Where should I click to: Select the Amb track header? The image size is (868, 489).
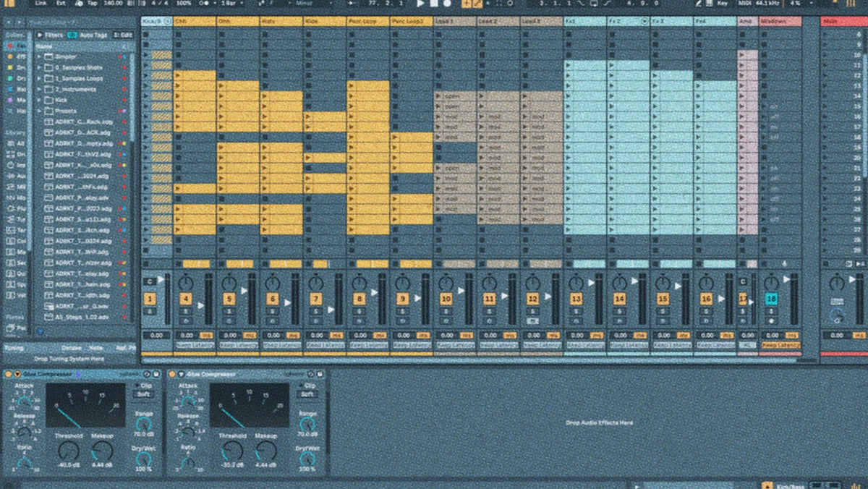click(747, 22)
